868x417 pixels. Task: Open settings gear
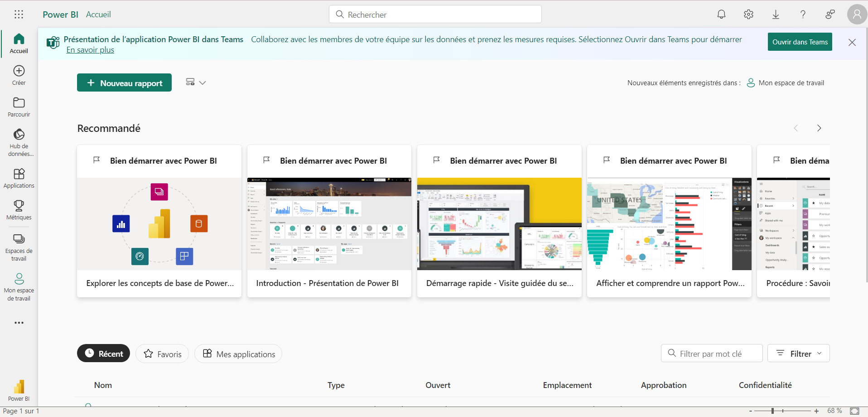748,15
